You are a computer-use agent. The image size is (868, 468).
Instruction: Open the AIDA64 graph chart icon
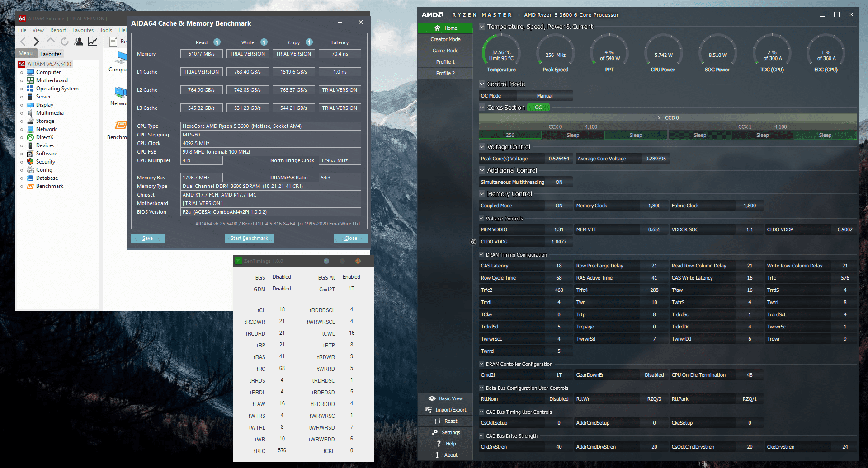click(93, 42)
